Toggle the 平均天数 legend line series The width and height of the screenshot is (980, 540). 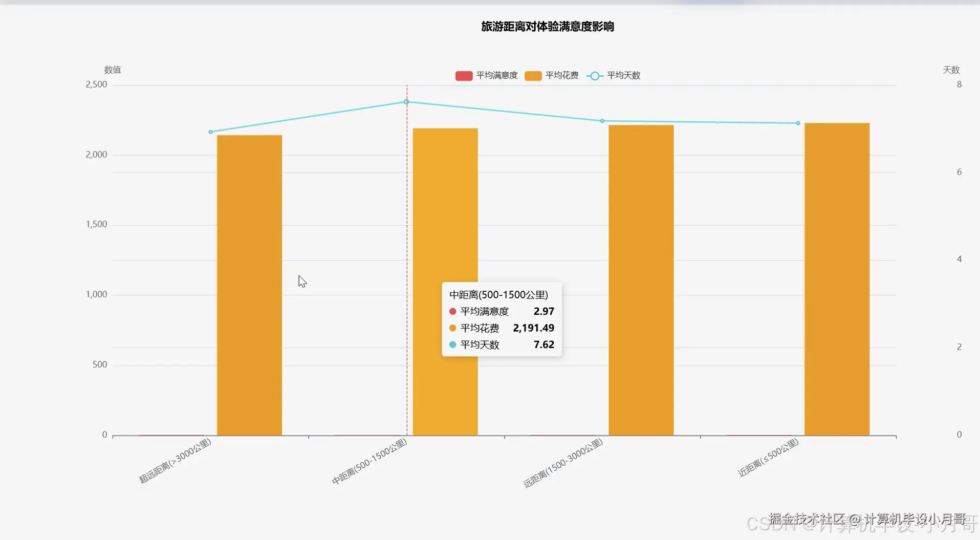(614, 76)
